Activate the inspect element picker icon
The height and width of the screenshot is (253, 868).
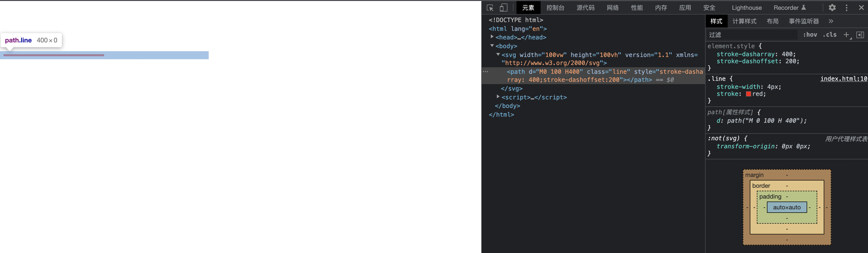[x=490, y=8]
